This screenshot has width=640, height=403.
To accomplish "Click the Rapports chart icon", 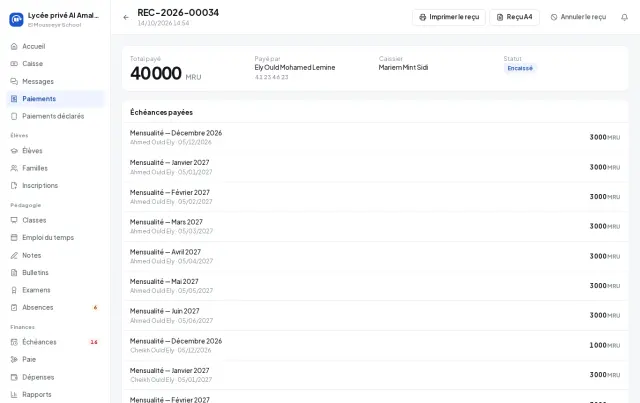I will click(x=14, y=395).
